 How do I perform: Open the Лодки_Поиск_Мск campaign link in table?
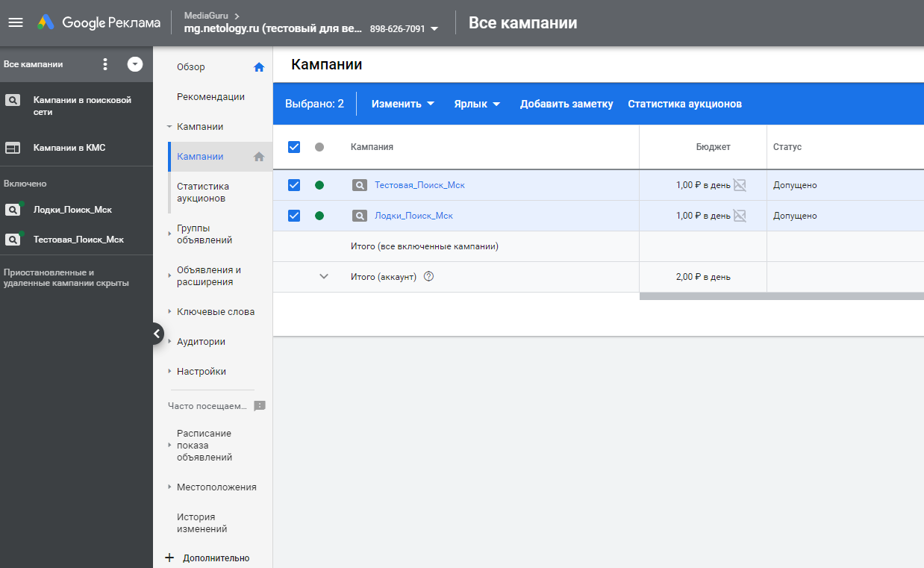[413, 216]
